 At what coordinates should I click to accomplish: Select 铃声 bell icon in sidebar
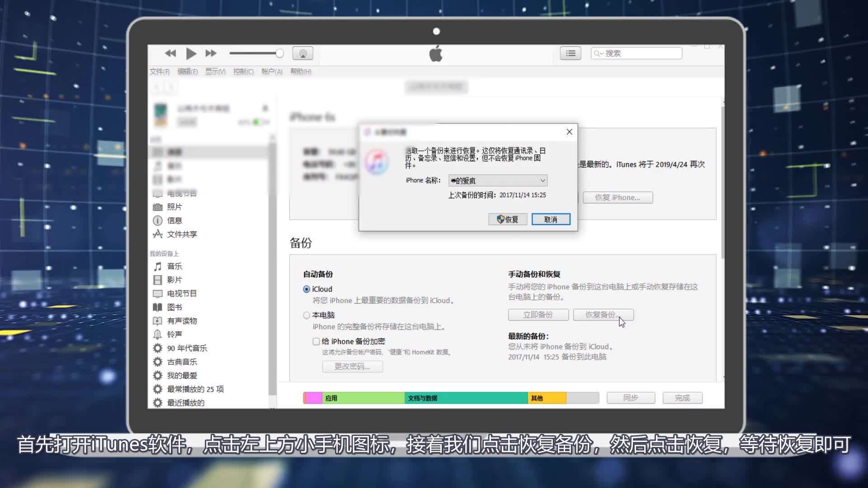[157, 334]
